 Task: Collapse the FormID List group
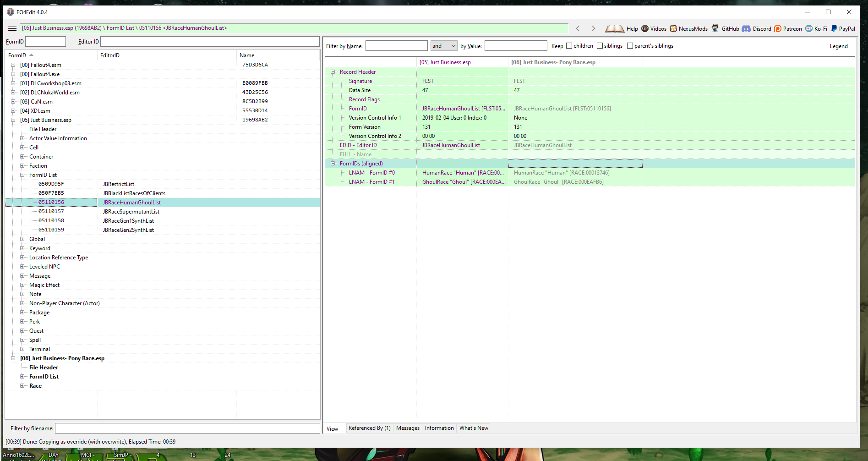[22, 175]
